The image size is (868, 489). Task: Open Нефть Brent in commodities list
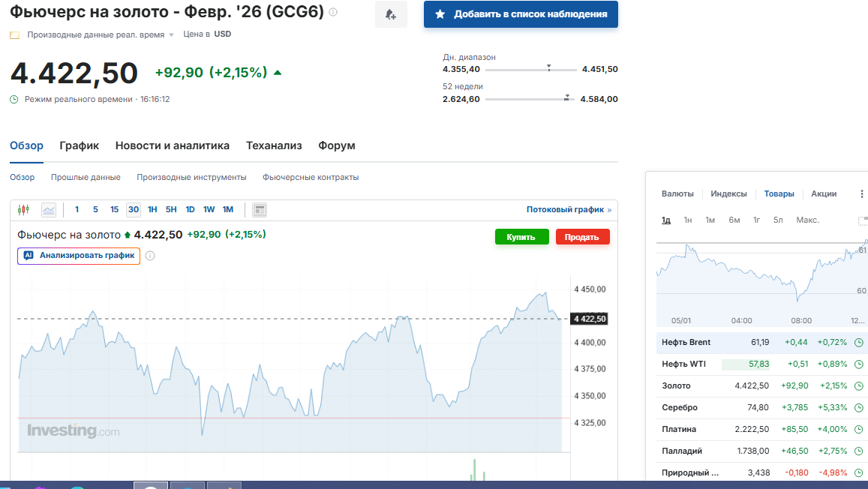686,343
